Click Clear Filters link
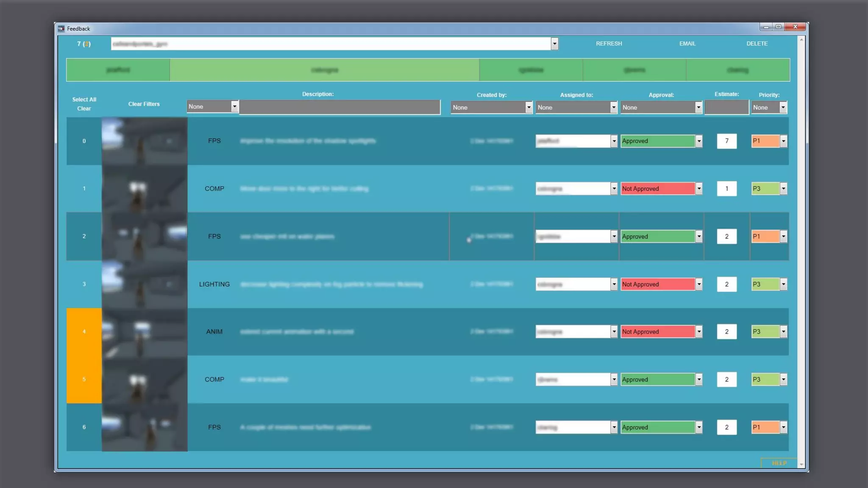The height and width of the screenshot is (488, 868). (x=144, y=104)
